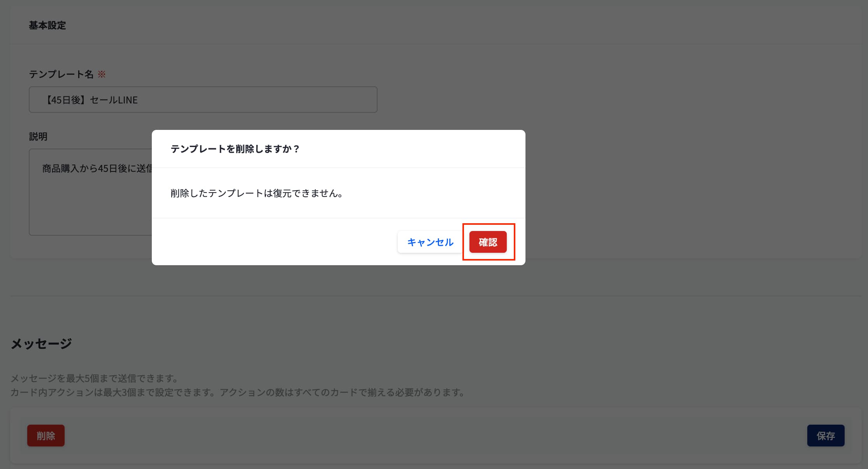Click the dimmed red 削除 button
Screen dimensions: 868x469
click(x=46, y=436)
